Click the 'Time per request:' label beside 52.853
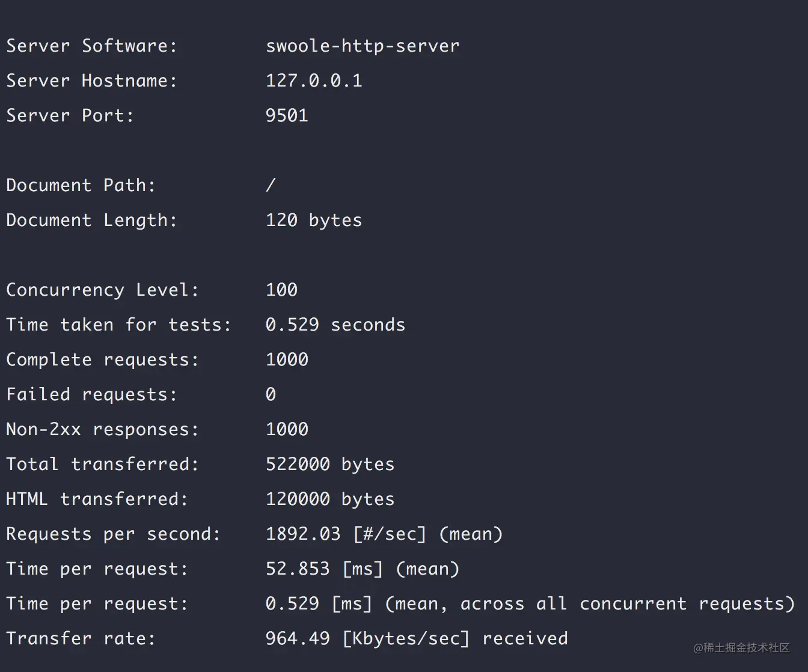The height and width of the screenshot is (672, 808). click(x=97, y=569)
